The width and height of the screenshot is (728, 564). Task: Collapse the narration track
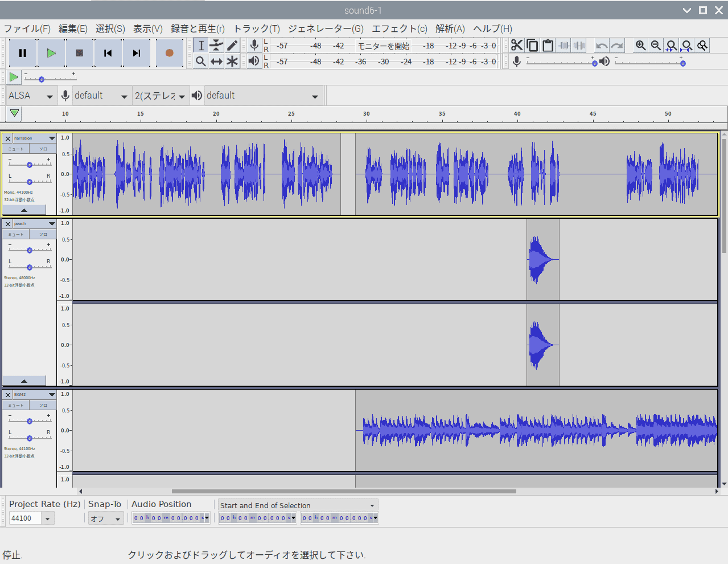click(24, 210)
